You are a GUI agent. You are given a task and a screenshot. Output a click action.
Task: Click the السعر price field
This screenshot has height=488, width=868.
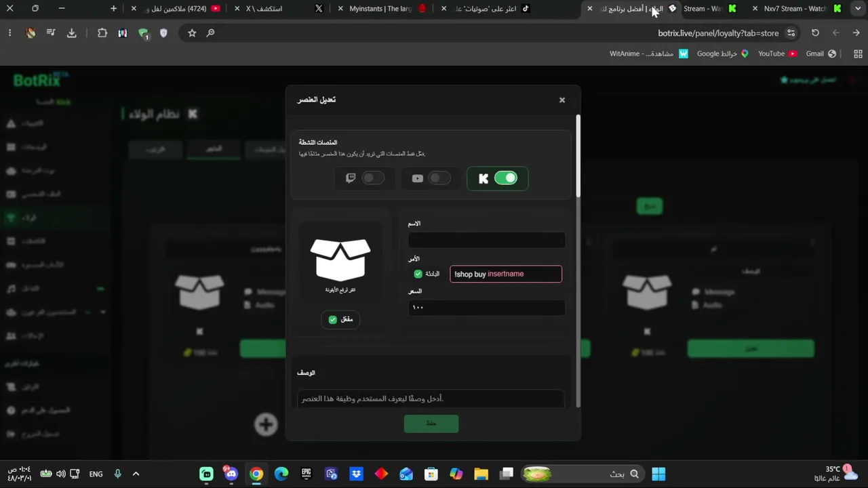[486, 308]
